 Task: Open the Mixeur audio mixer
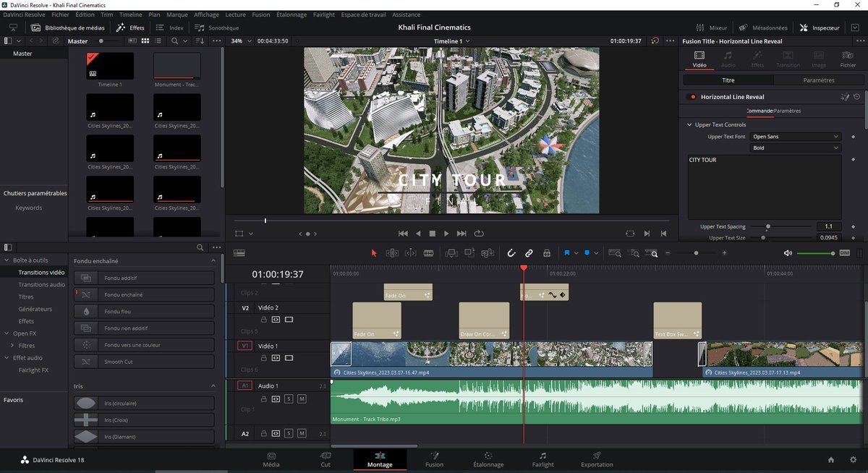[x=712, y=27]
